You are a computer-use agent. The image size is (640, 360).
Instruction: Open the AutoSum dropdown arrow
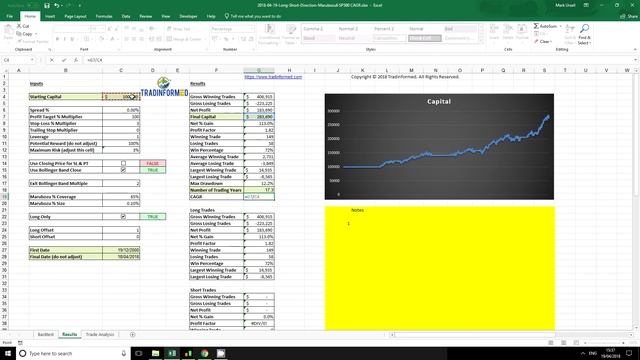(560, 26)
